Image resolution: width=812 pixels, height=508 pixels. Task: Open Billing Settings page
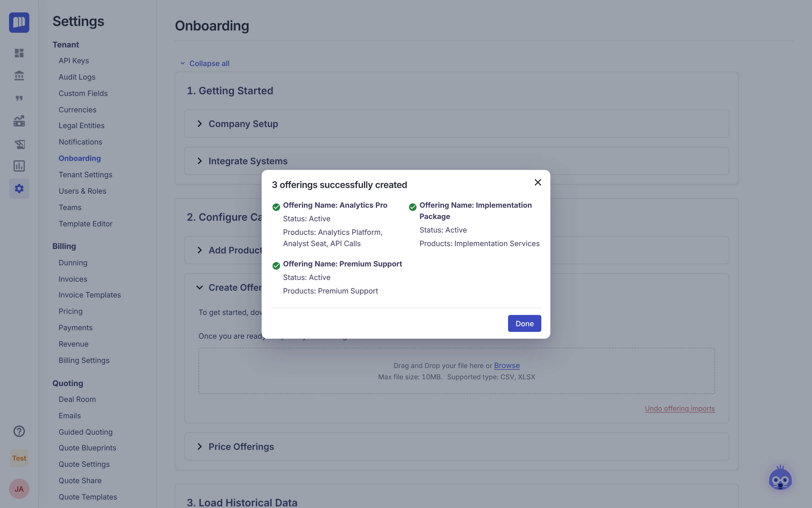pos(84,360)
